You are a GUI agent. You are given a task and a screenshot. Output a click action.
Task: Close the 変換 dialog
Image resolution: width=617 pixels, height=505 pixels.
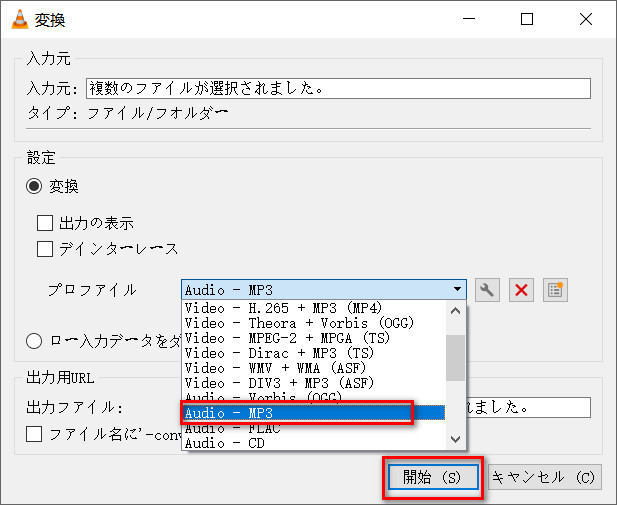point(586,19)
